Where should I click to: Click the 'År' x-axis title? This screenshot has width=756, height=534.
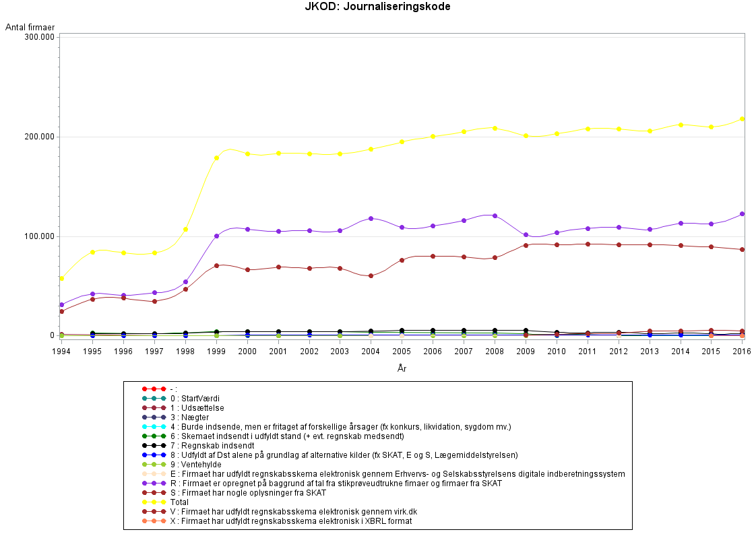point(402,368)
